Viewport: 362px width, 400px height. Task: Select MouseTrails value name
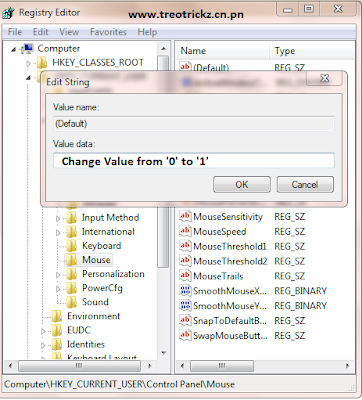click(218, 276)
